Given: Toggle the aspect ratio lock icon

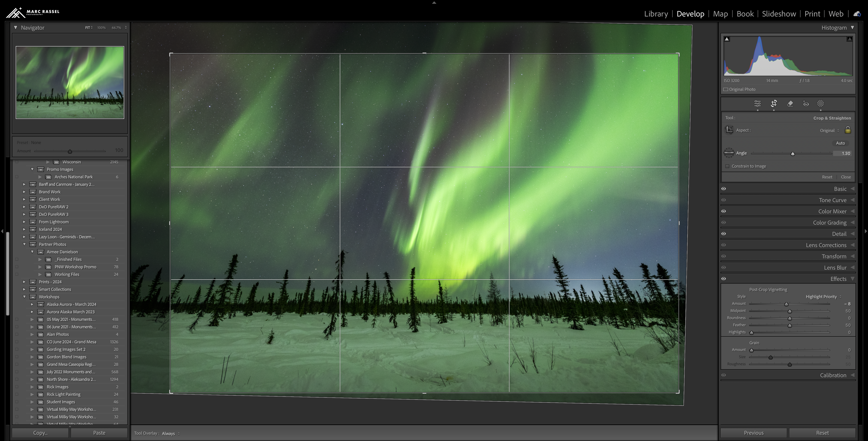Looking at the screenshot, I should (848, 130).
